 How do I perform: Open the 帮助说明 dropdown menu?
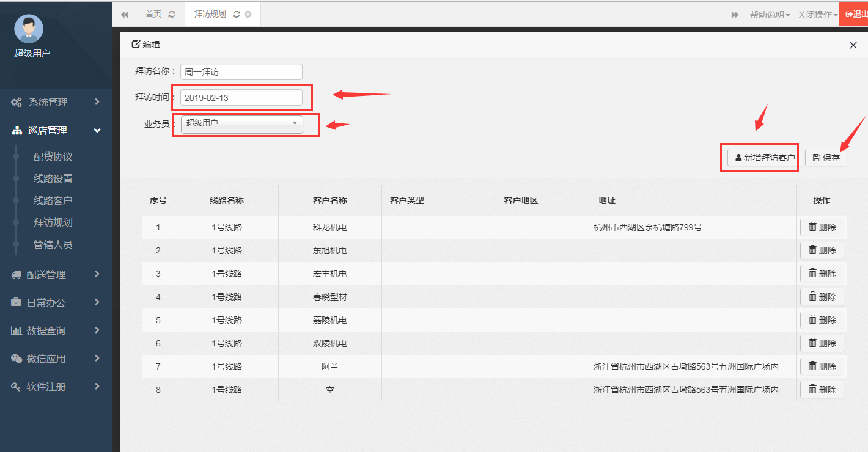[770, 15]
